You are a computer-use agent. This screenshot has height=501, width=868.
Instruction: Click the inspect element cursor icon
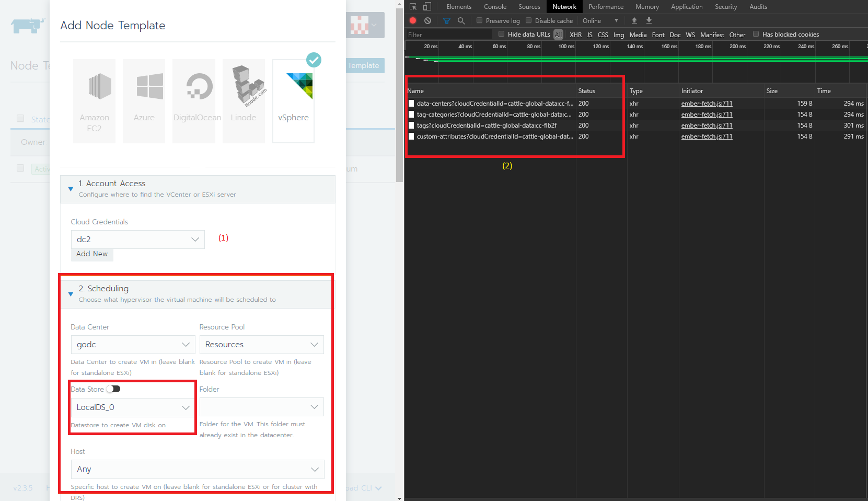pos(412,6)
